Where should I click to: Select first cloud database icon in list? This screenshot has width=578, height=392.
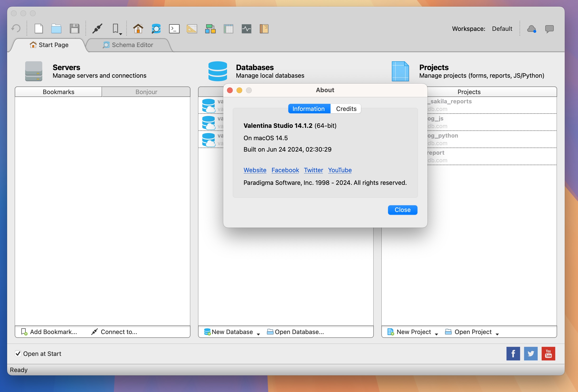209,105
